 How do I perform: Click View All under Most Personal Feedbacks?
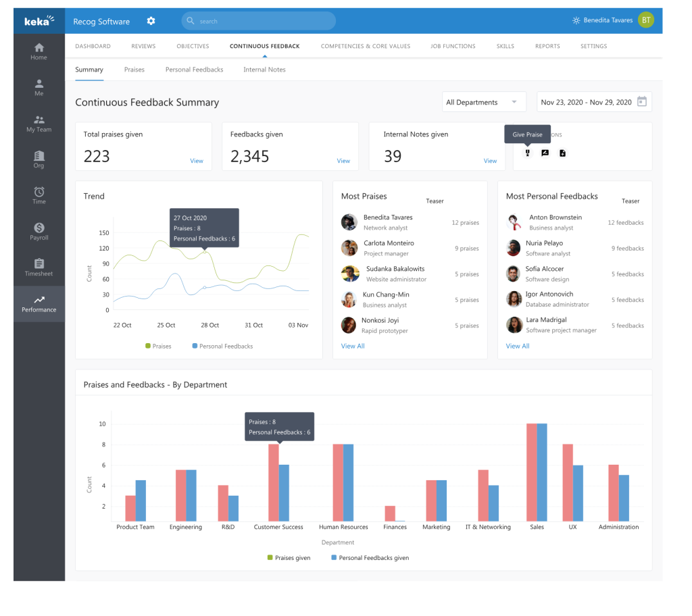[518, 346]
